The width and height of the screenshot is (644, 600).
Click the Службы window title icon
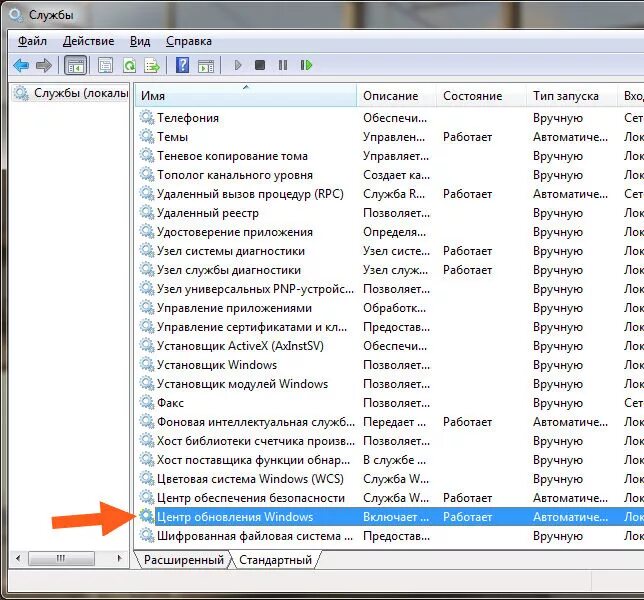[x=16, y=15]
